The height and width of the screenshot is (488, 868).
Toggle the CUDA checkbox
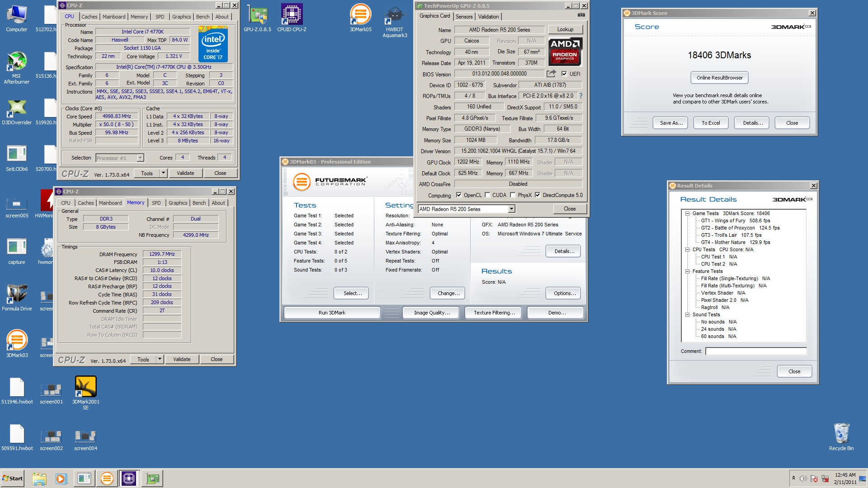487,195
